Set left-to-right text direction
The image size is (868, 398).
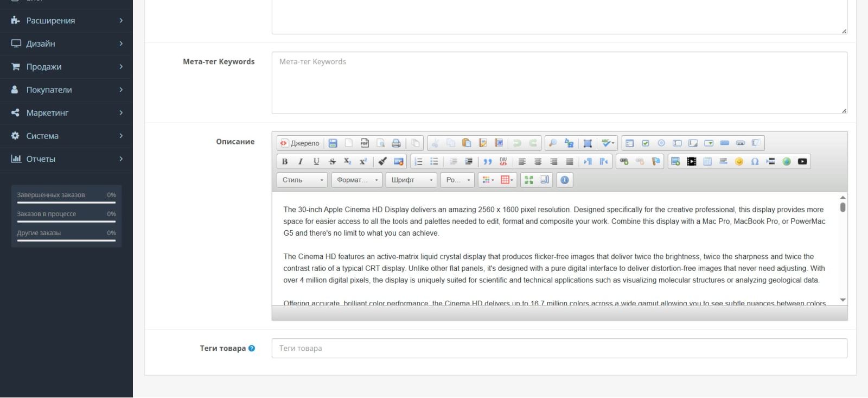(588, 162)
